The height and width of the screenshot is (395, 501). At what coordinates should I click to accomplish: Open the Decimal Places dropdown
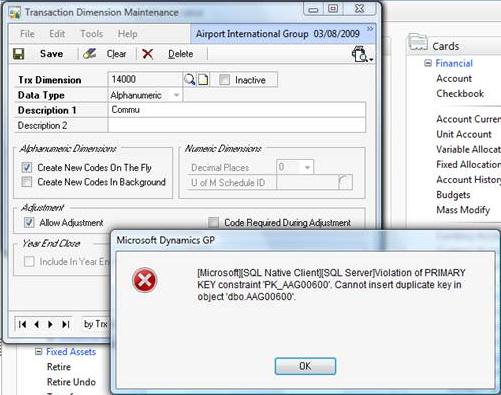click(x=307, y=167)
